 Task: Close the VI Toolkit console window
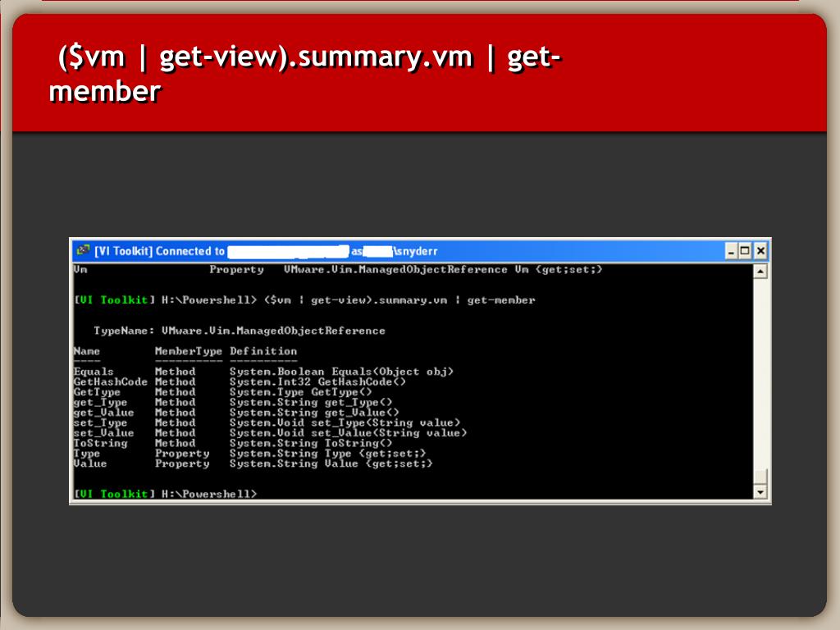point(760,251)
